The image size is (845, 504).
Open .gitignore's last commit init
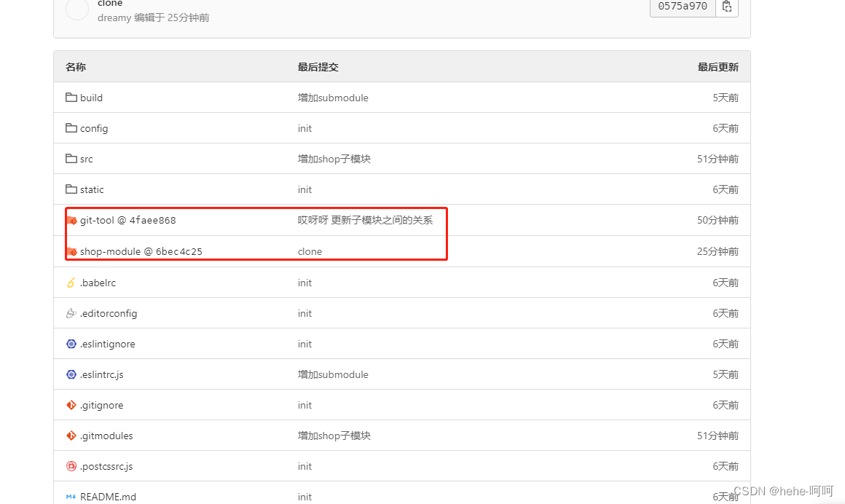click(304, 406)
